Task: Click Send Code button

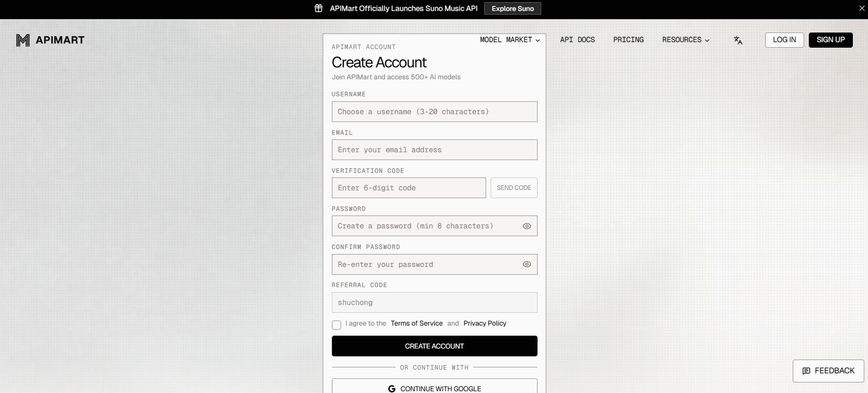Action: point(514,188)
